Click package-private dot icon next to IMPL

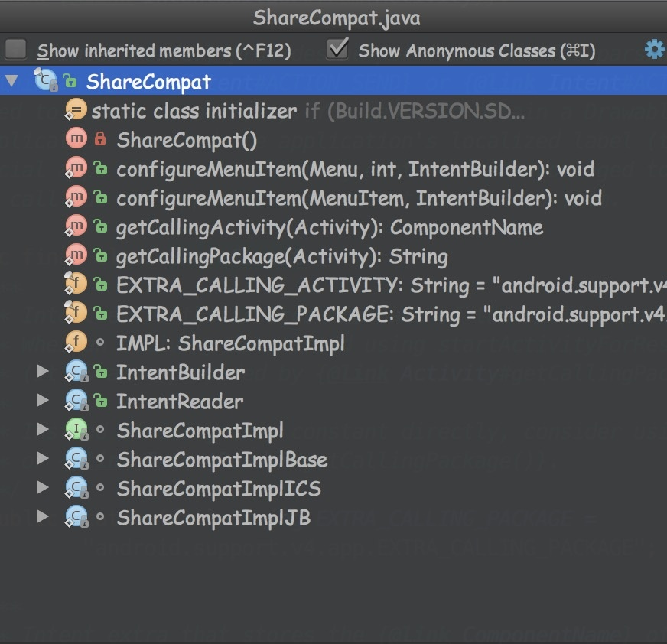tap(100, 342)
